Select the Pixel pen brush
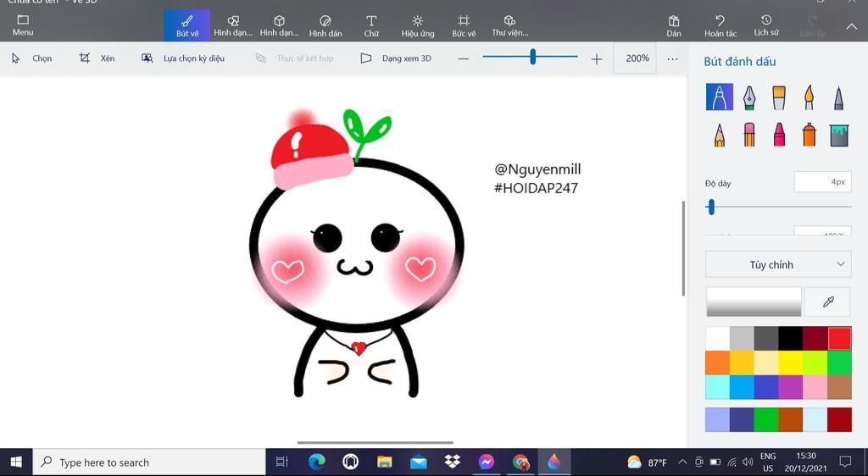The height and width of the screenshot is (476, 868). tap(838, 97)
